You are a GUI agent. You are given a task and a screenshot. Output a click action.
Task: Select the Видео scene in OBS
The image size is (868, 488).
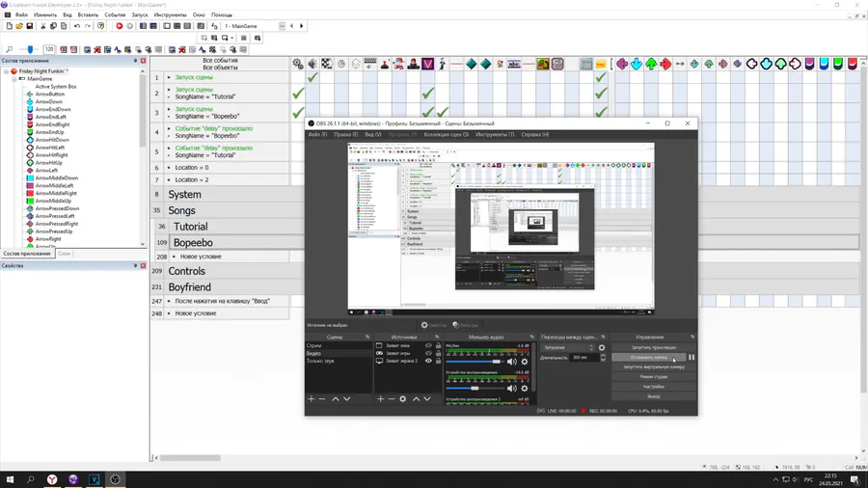click(339, 353)
